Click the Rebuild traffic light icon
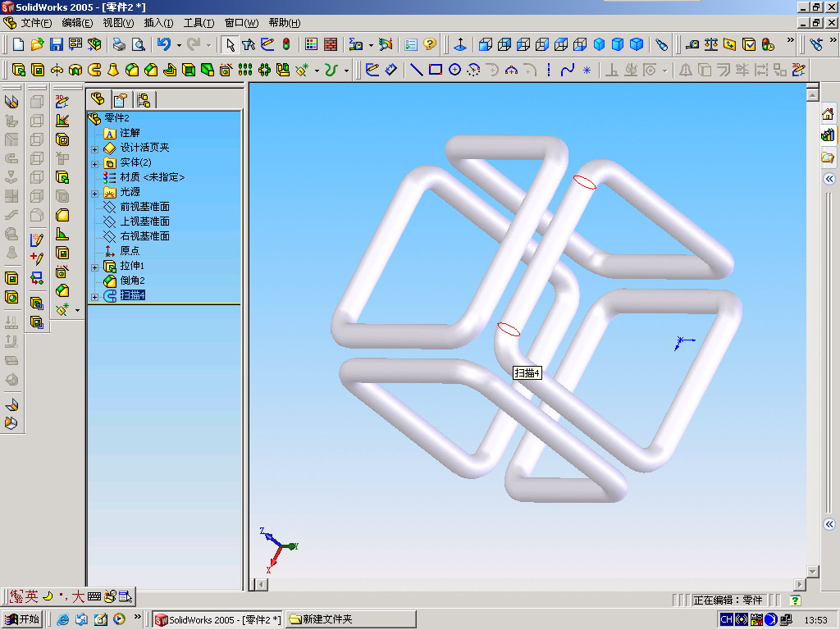 point(286,44)
